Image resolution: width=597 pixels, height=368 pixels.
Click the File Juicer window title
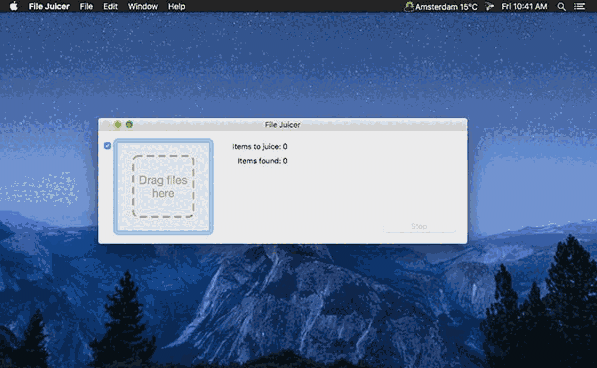(x=283, y=125)
